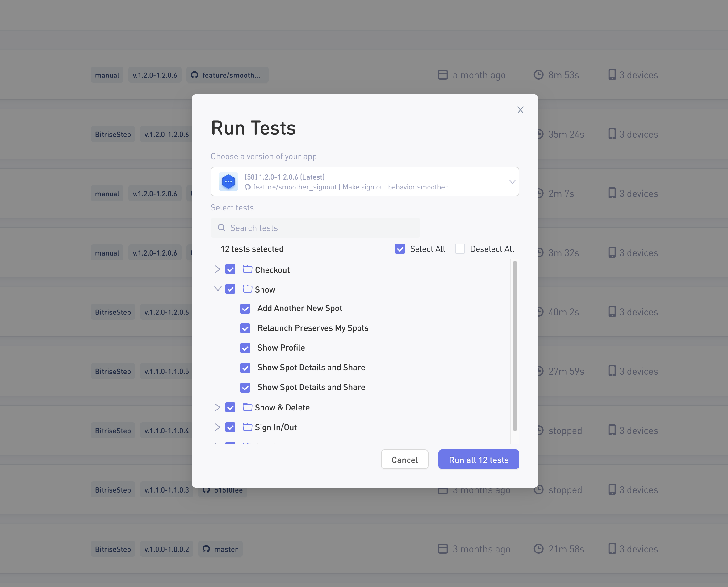
Task: Uncheck the Add Another New Spot test
Action: [x=245, y=308]
